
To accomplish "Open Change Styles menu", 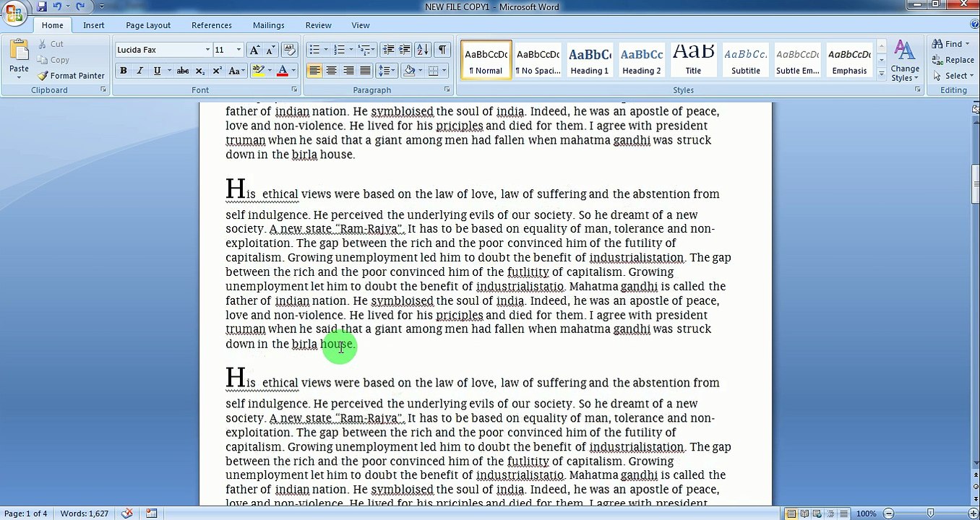I will tap(905, 61).
